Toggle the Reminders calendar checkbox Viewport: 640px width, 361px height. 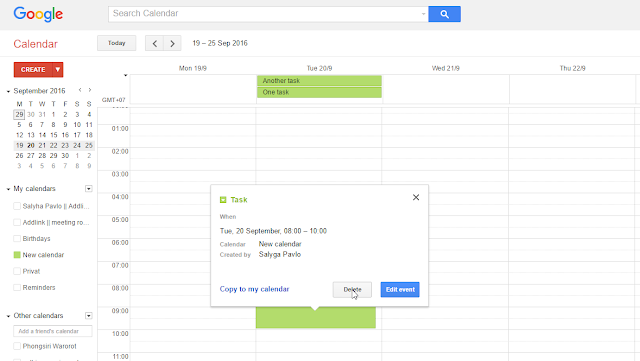pyautogui.click(x=17, y=287)
